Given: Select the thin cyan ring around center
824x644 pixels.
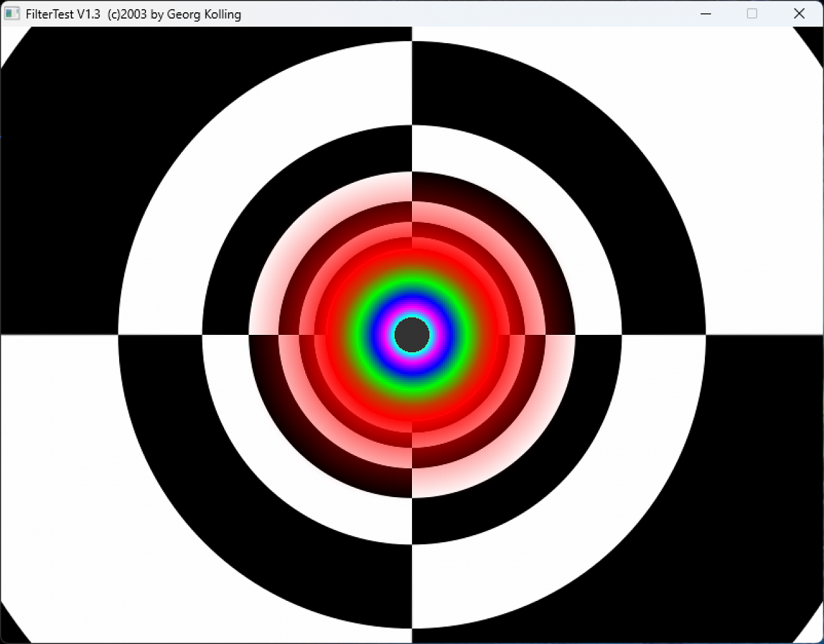Looking at the screenshot, I should pyautogui.click(x=412, y=316).
